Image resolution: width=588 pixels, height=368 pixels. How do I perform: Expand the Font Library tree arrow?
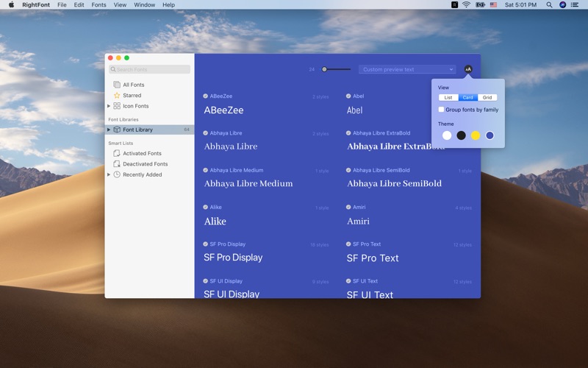pos(109,130)
